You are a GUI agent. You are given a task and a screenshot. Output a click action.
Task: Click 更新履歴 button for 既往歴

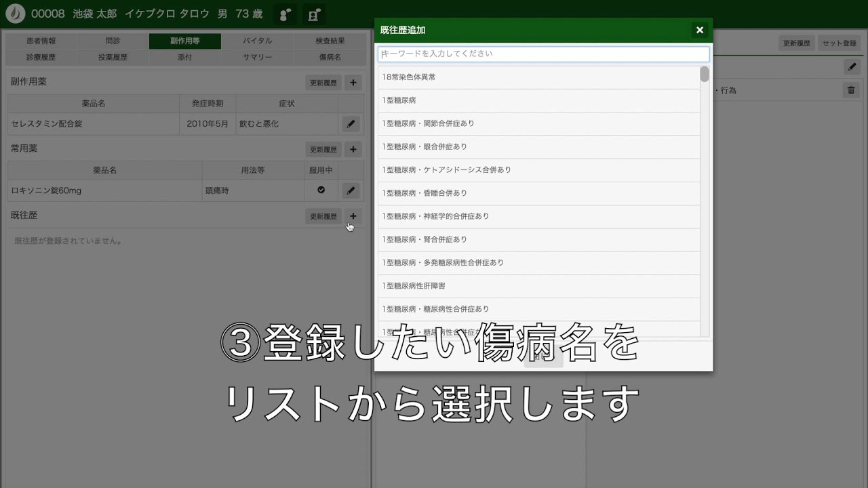pyautogui.click(x=323, y=216)
